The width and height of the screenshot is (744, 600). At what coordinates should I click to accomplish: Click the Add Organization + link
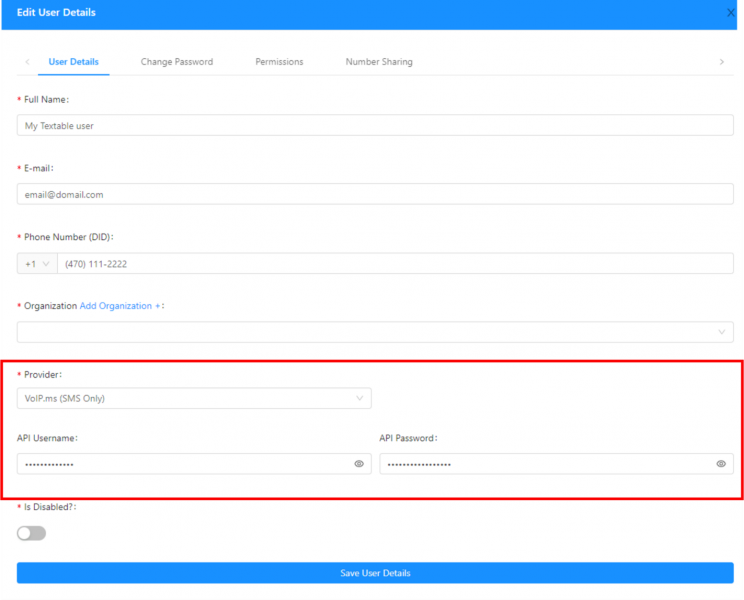tap(120, 306)
